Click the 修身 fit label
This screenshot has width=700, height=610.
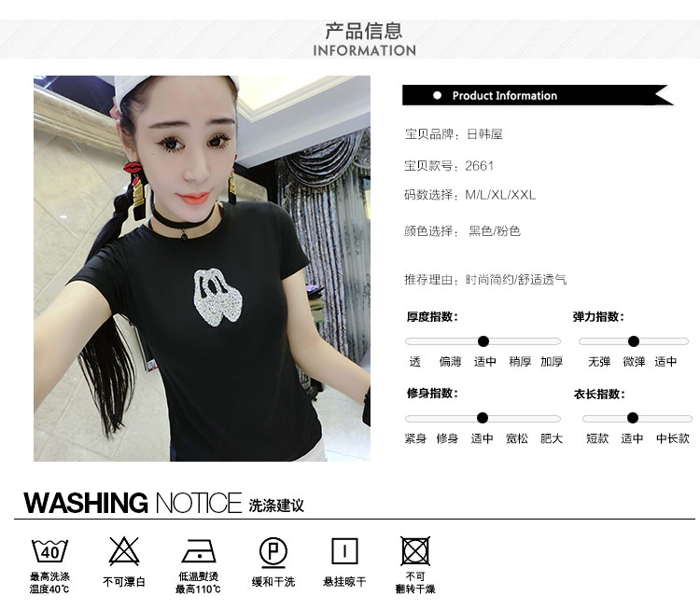[x=447, y=438]
